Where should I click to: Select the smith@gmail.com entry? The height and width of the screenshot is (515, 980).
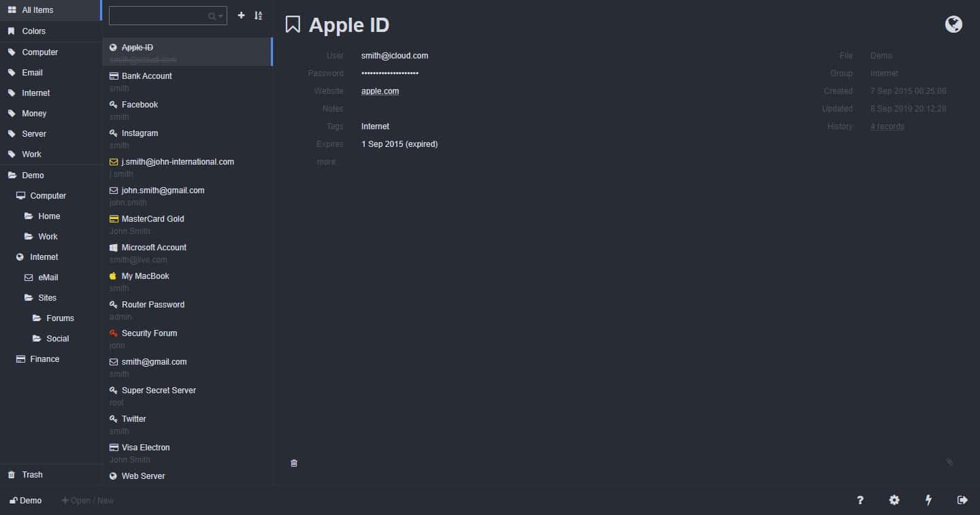pyautogui.click(x=187, y=366)
